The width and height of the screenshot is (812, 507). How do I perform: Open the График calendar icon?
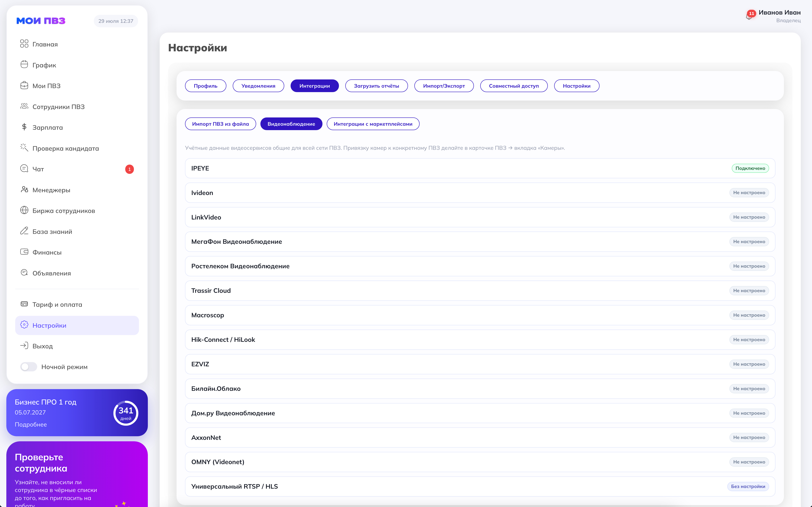(x=24, y=64)
